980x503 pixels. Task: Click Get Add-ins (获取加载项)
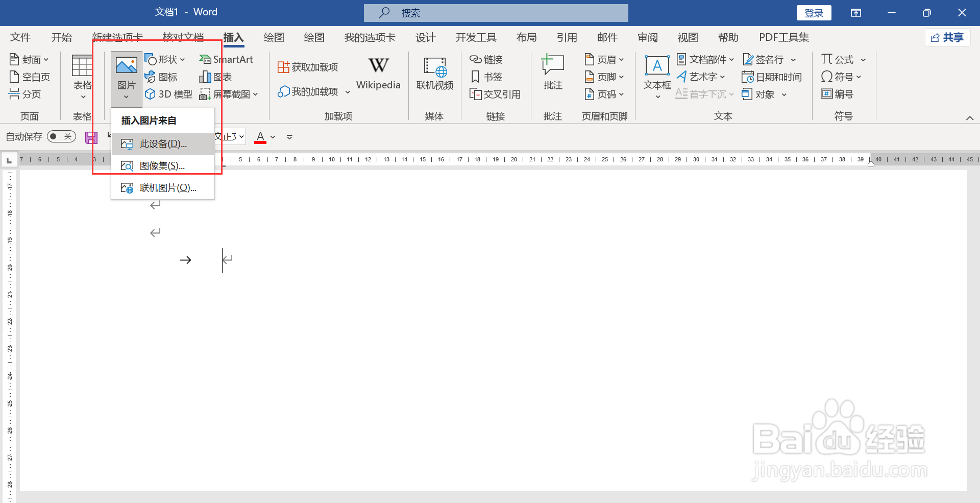[x=308, y=67]
